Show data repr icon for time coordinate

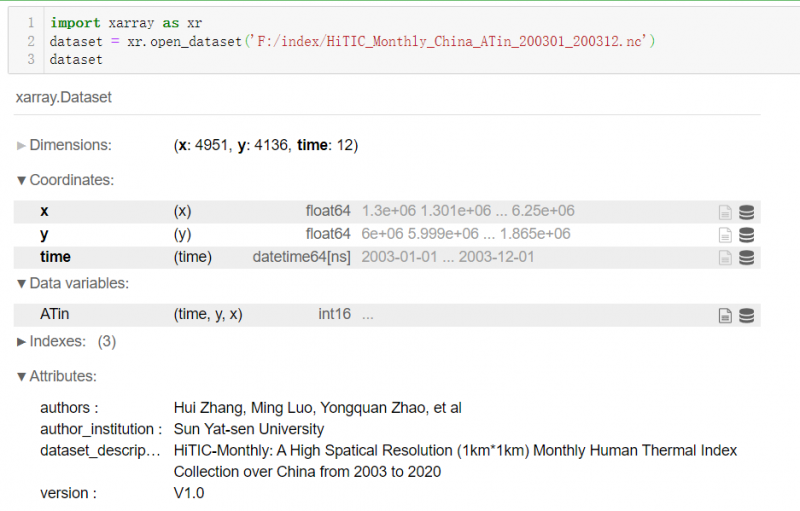[x=746, y=257]
